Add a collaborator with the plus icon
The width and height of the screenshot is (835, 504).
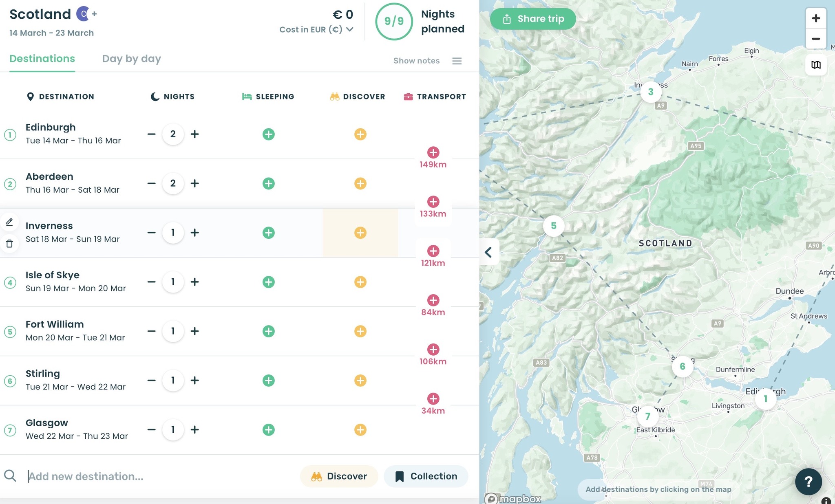pos(94,14)
